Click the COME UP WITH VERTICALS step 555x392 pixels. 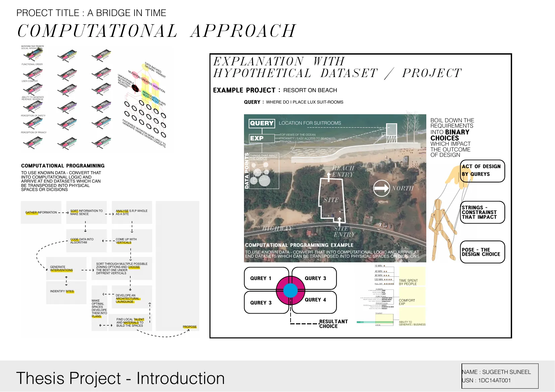pos(132,241)
